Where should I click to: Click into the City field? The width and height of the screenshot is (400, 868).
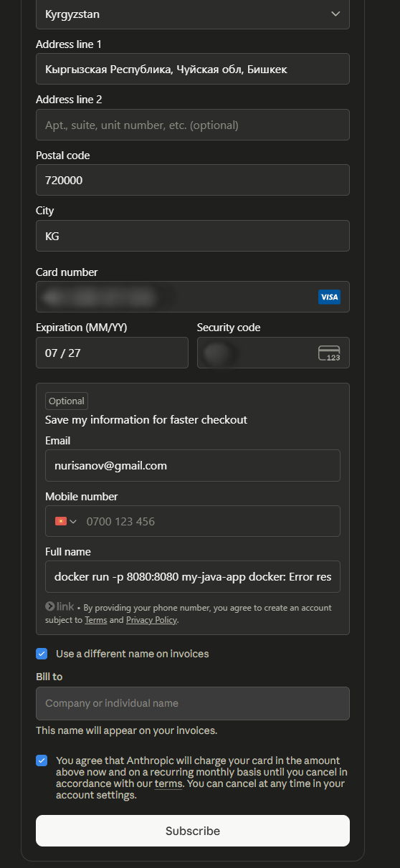pyautogui.click(x=193, y=236)
